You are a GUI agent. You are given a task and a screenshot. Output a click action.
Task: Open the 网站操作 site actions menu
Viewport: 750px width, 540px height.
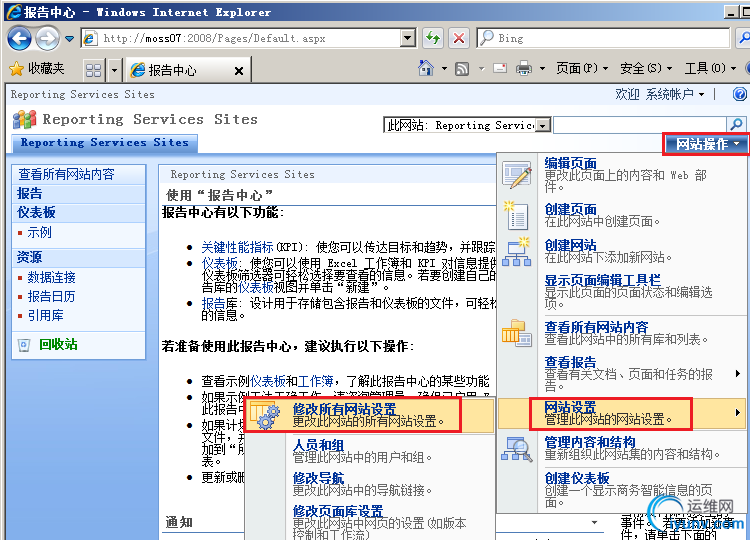pyautogui.click(x=706, y=144)
